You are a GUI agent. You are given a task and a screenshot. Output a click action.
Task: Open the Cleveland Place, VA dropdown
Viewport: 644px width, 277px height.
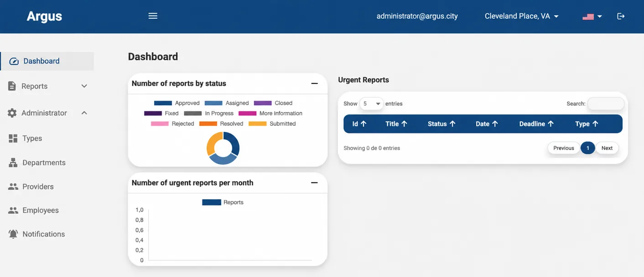[521, 16]
